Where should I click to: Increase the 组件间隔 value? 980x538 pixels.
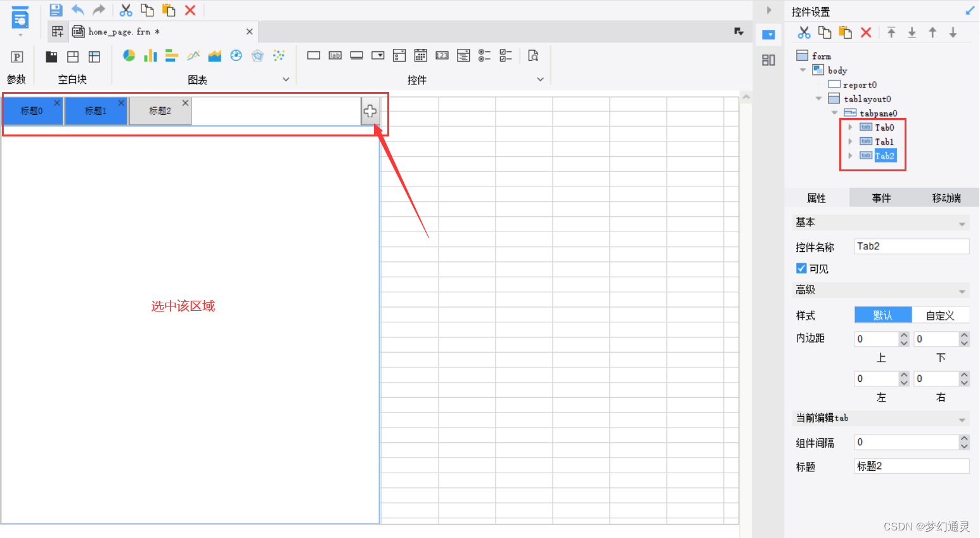(x=964, y=438)
